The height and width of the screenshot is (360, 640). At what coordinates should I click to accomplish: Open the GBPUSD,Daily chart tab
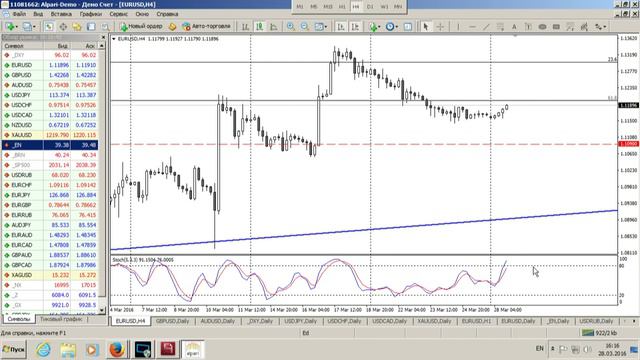pyautogui.click(x=172, y=321)
